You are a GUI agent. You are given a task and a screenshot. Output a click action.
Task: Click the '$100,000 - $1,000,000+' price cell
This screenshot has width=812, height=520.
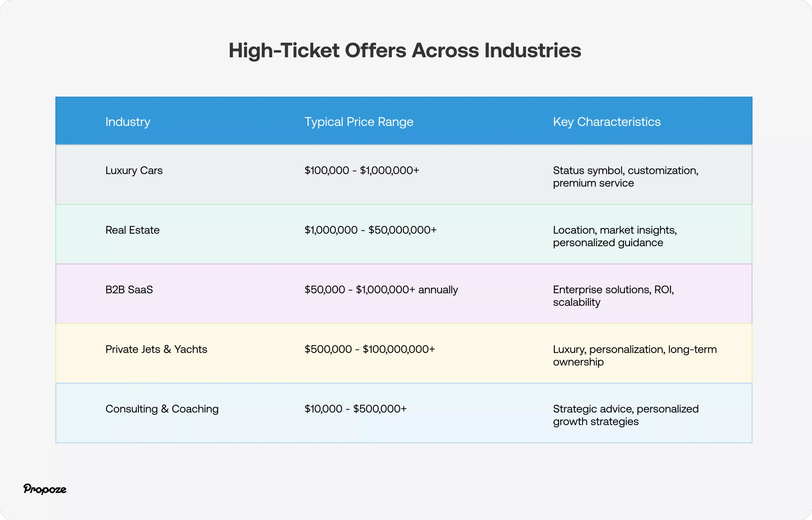[x=362, y=170]
